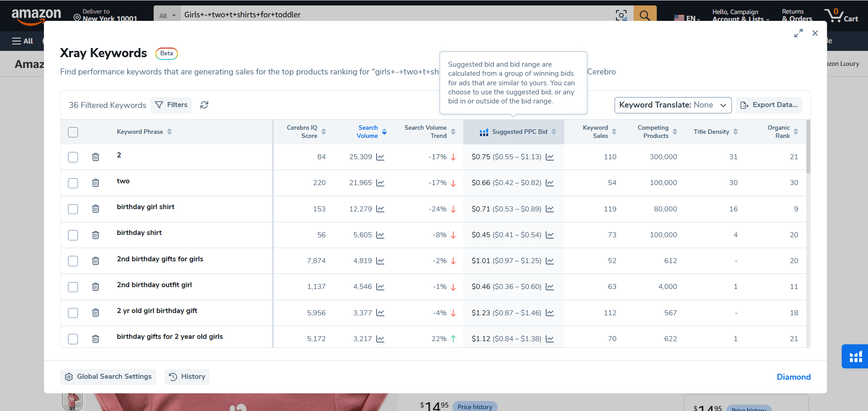Viewport: 868px width, 411px height.
Task: Click the Amazon camera search icon
Action: coord(621,15)
